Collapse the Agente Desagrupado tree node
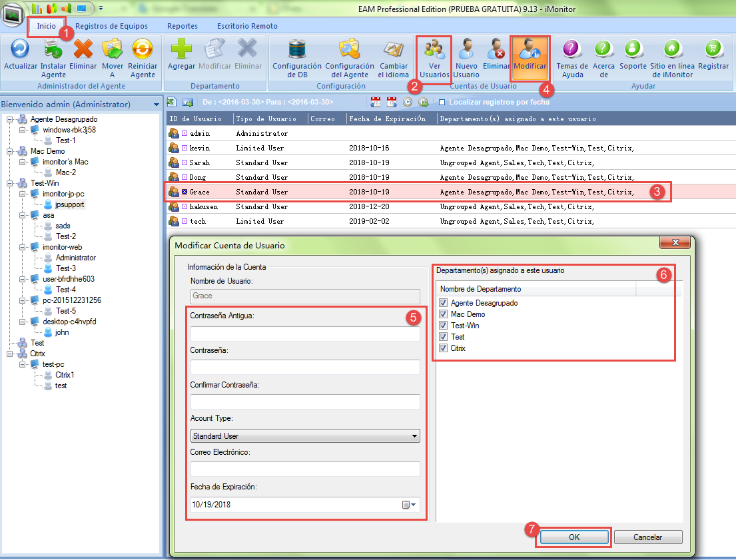The width and height of the screenshot is (736, 560). 9,119
